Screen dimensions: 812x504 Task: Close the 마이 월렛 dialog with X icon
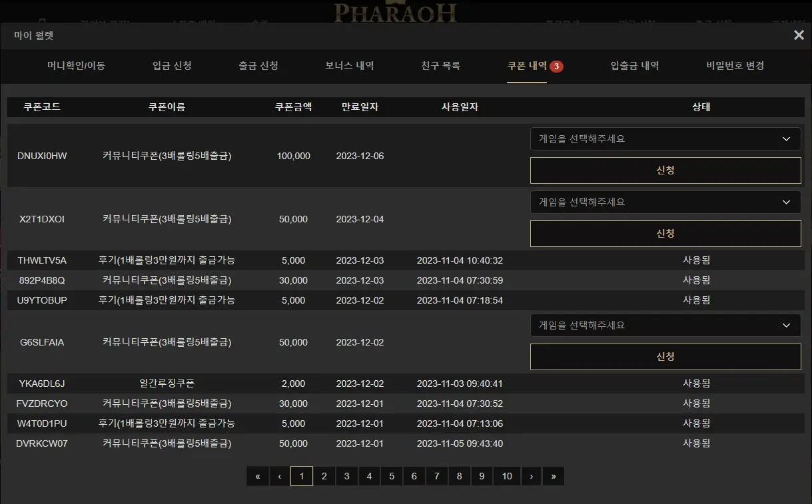(799, 35)
